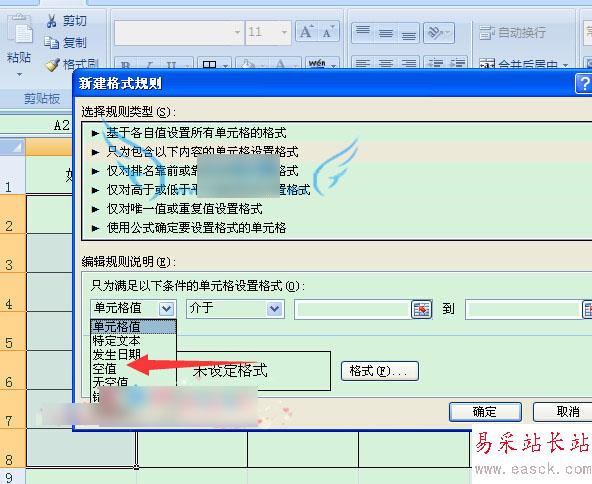Select row header 4
Image resolution: width=592 pixels, height=484 pixels.
click(x=13, y=292)
